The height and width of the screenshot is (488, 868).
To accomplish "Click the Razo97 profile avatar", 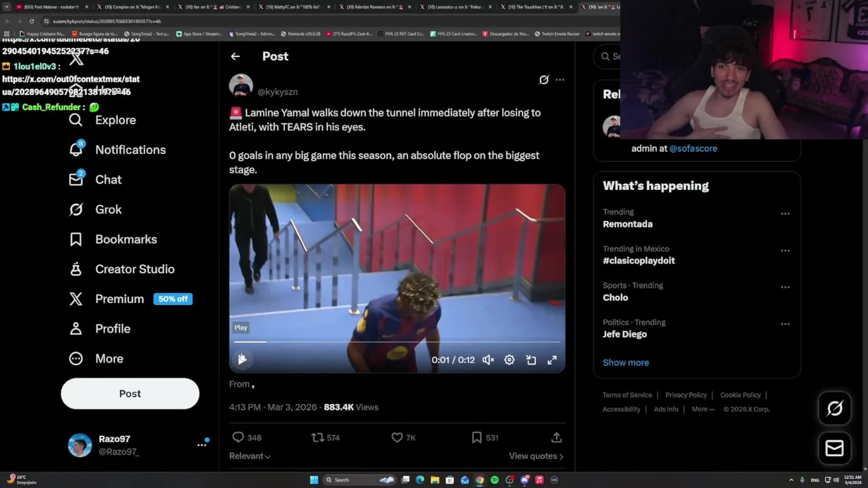I will pos(80,445).
